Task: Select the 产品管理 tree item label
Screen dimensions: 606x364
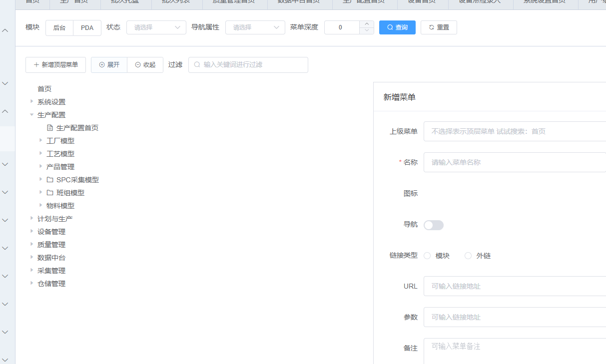Action: coord(60,167)
